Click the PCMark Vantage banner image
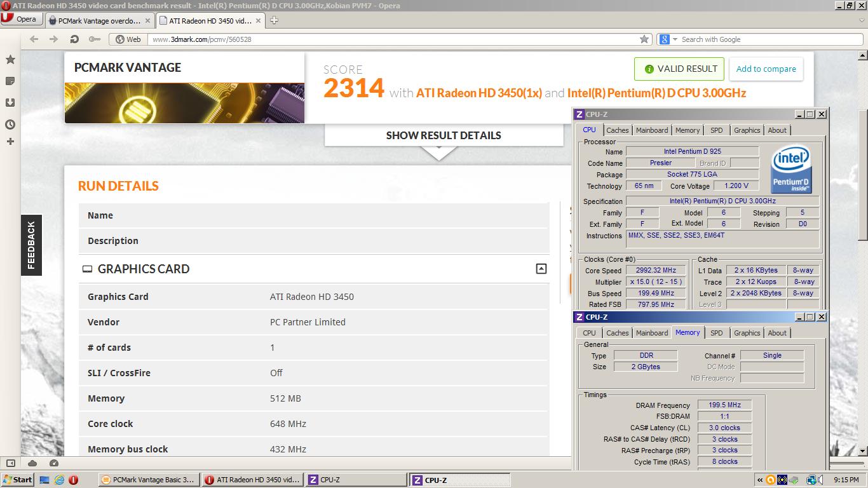868x488 pixels. click(184, 102)
